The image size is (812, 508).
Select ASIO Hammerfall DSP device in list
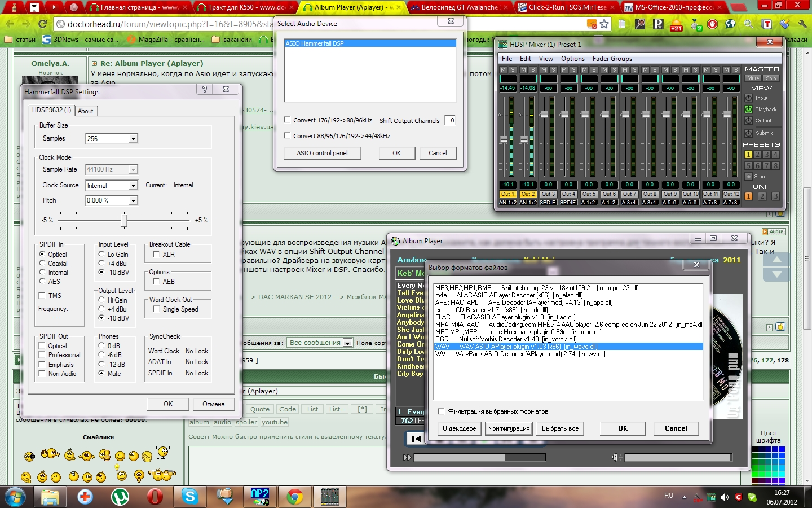click(x=370, y=43)
